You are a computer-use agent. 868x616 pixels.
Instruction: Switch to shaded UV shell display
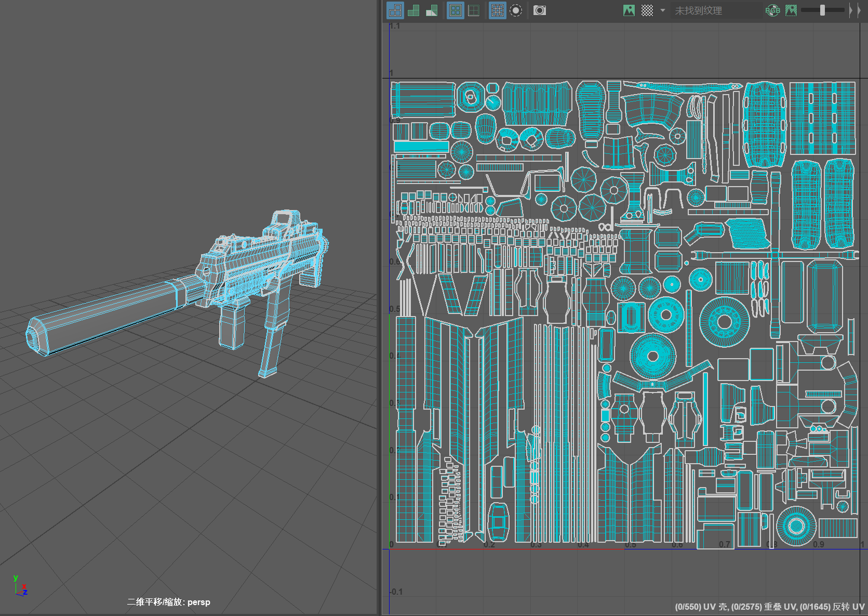[x=413, y=10]
